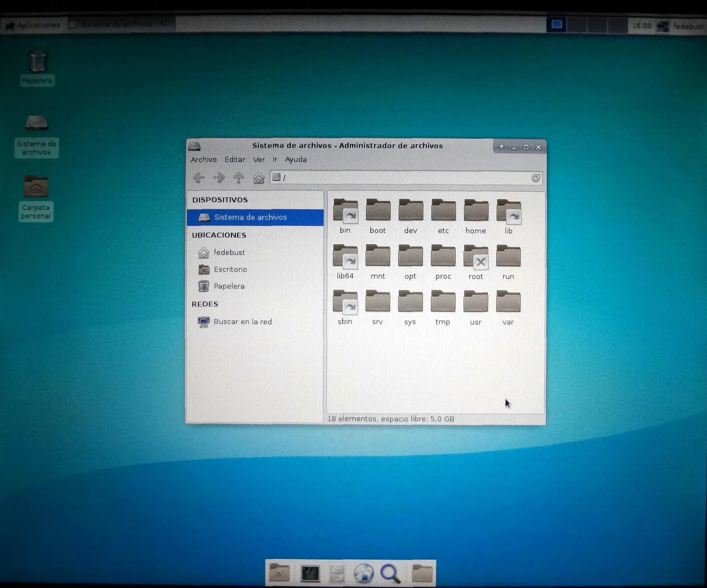This screenshot has height=588, width=707.
Task: Open the mnt folder
Action: tap(378, 261)
